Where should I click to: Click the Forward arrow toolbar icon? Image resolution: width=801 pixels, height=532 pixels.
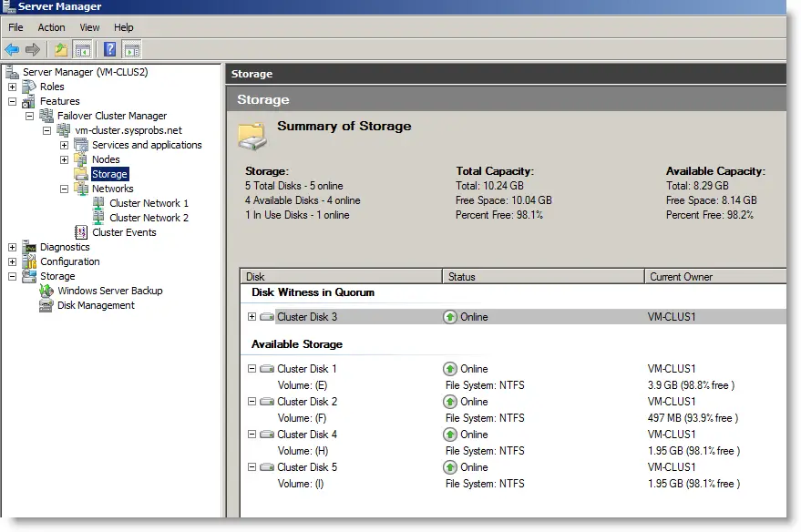tap(33, 49)
